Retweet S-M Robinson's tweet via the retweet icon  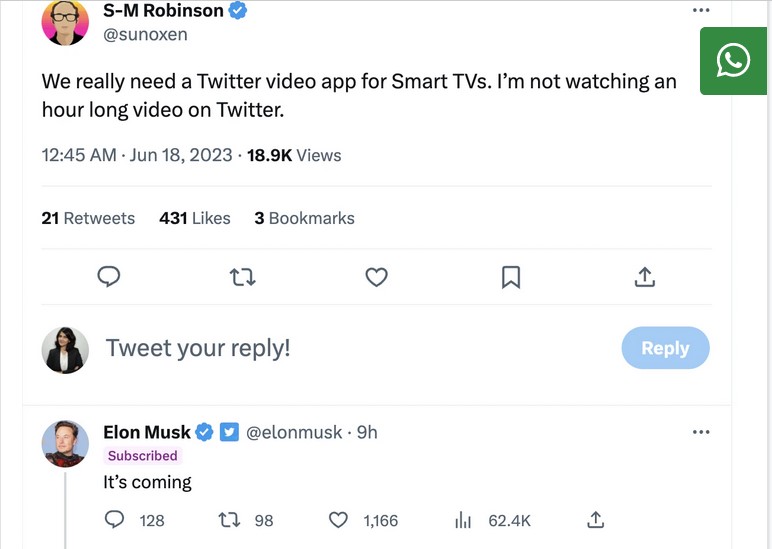[x=243, y=277]
